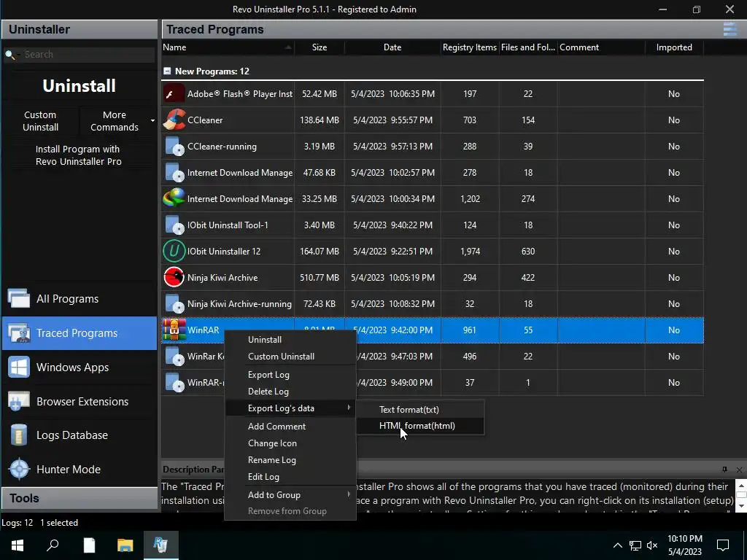Click the sidebar Custom Uninstall button
The height and width of the screenshot is (560, 747).
[x=41, y=121]
